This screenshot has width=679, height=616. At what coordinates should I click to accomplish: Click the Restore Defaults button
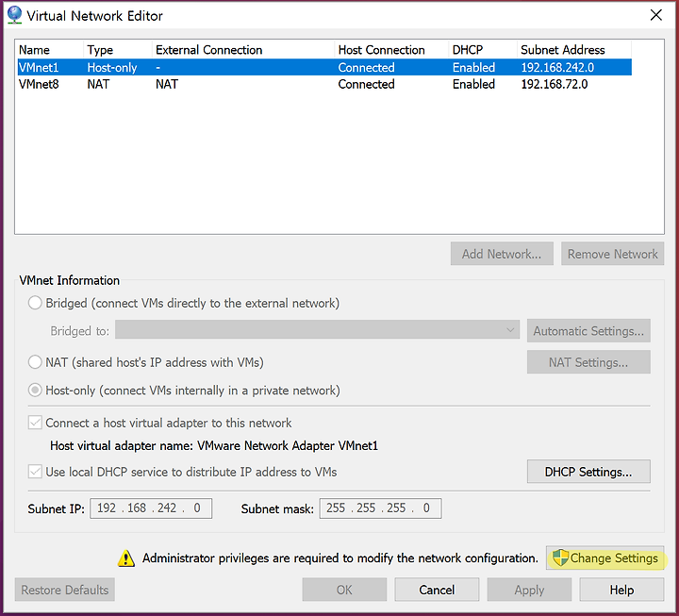[x=65, y=590]
